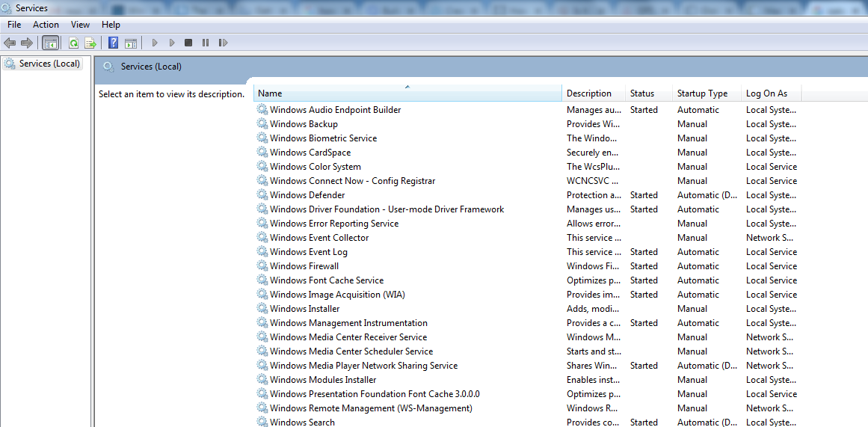Click the gear icon beside Windows Modules Installer
This screenshot has width=868, height=427.
(262, 379)
